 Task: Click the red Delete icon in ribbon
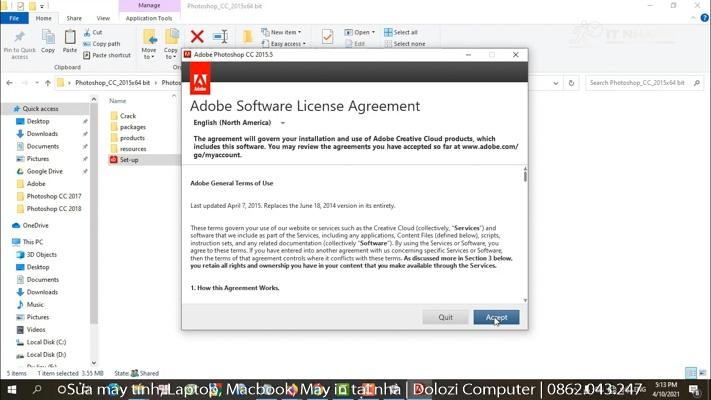(197, 37)
